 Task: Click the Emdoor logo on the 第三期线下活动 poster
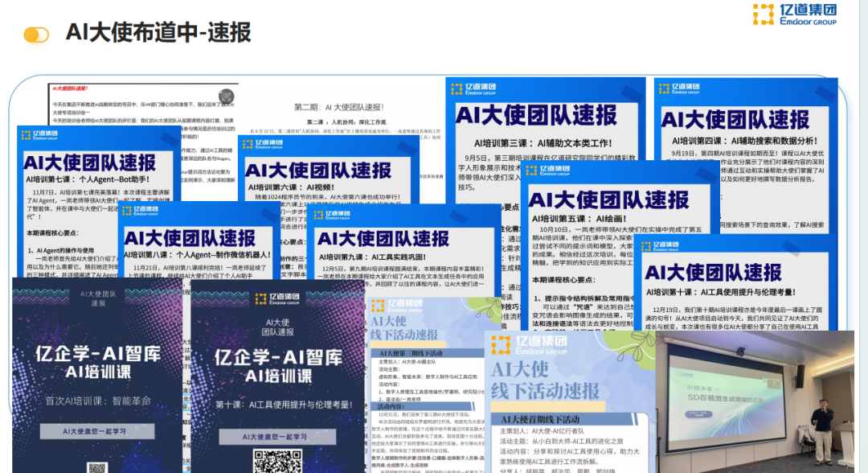397,305
